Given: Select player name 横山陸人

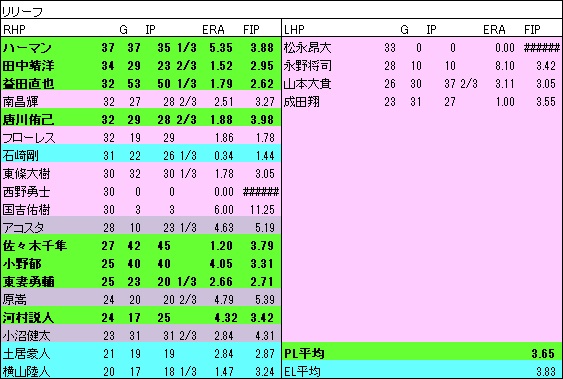Looking at the screenshot, I should point(27,371).
